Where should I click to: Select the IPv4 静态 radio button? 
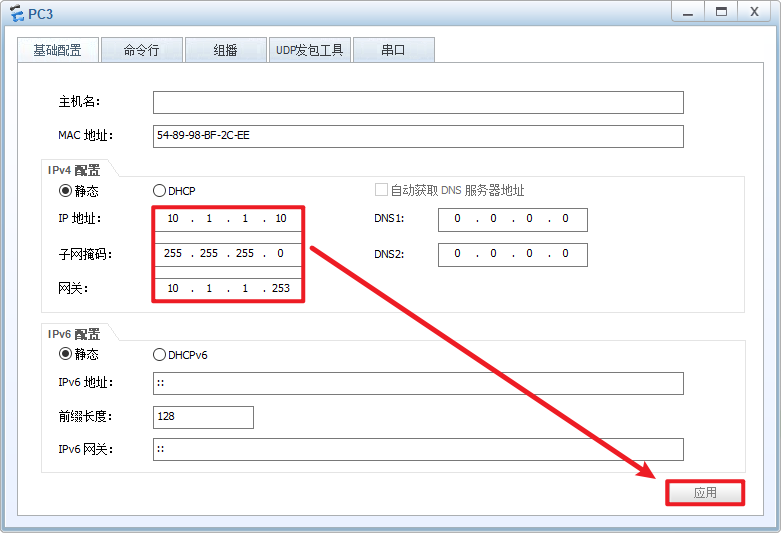click(66, 190)
